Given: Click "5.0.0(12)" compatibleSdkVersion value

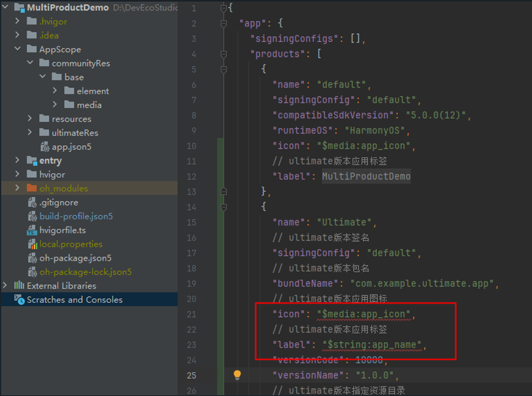Looking at the screenshot, I should (x=436, y=115).
